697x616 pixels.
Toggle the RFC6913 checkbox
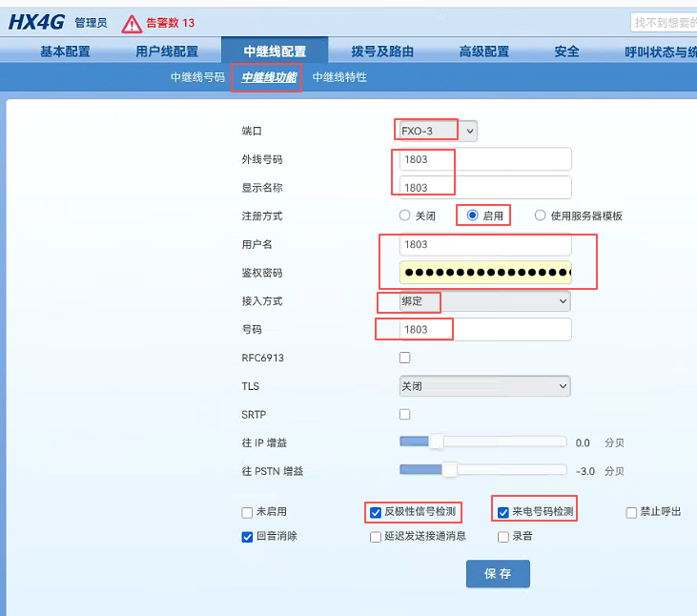coord(404,358)
